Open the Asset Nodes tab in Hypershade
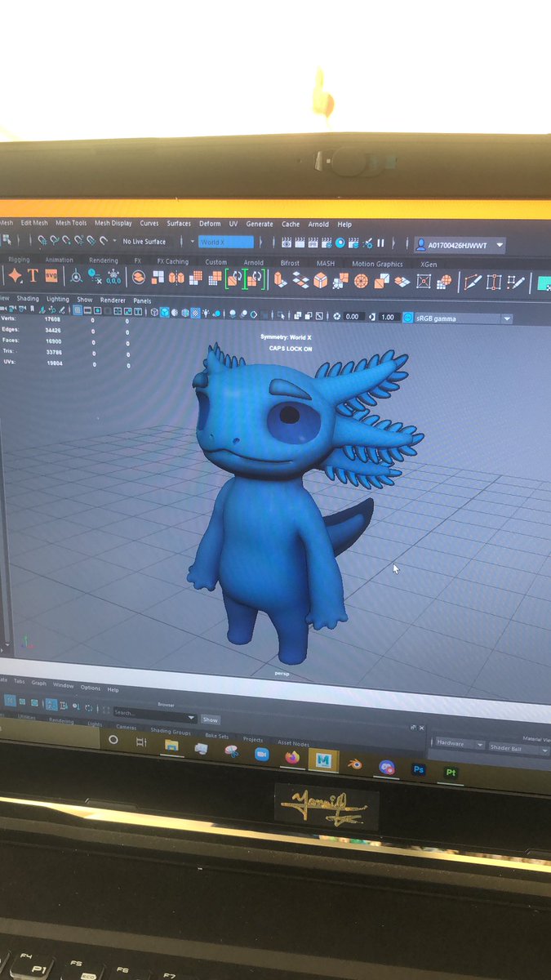The image size is (551, 980). pos(293,742)
